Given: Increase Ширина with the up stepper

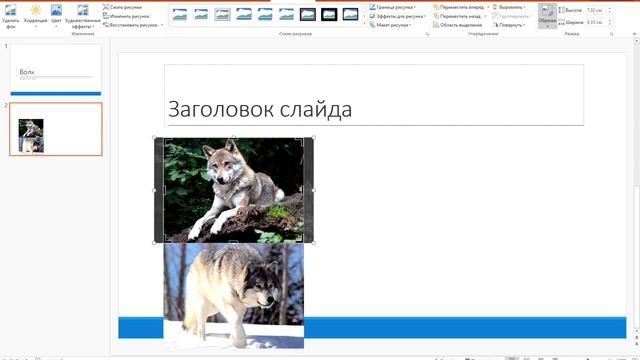Looking at the screenshot, I should click(610, 20).
